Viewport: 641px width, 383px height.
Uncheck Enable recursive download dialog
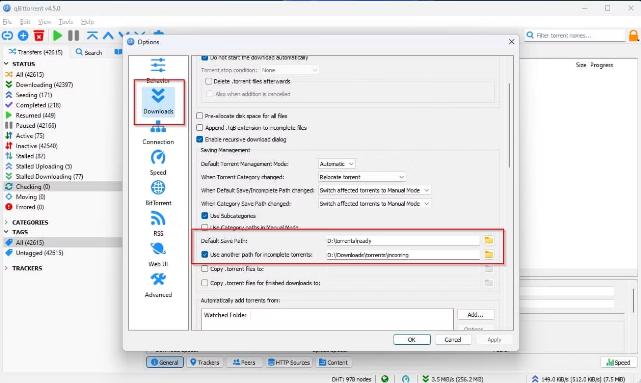199,139
